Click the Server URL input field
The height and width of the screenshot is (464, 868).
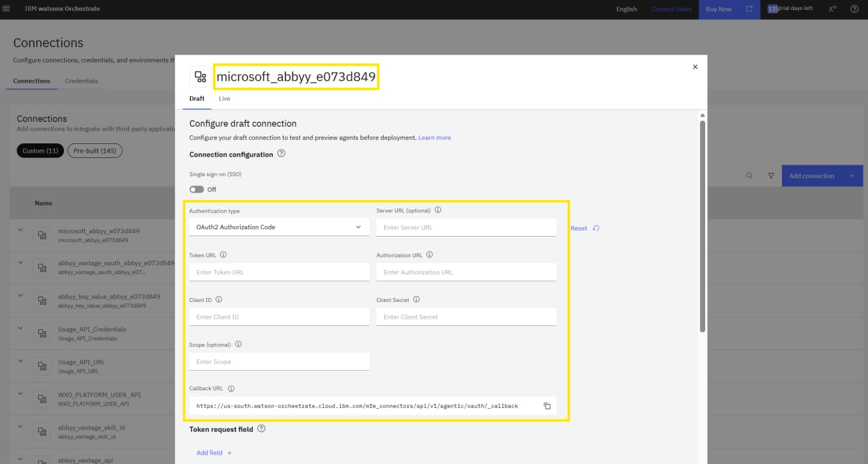(466, 227)
